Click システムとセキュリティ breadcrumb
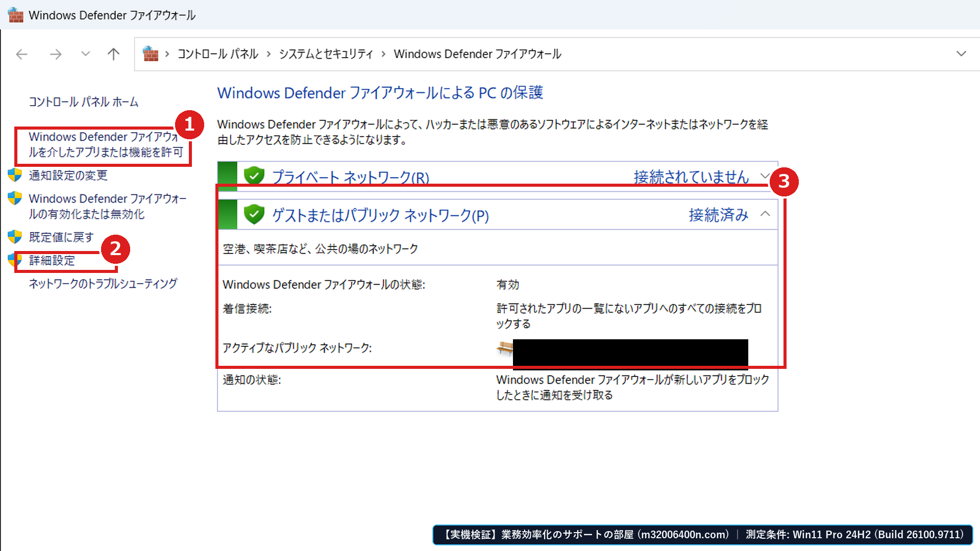Screen dimensions: 980x551 pyautogui.click(x=326, y=54)
